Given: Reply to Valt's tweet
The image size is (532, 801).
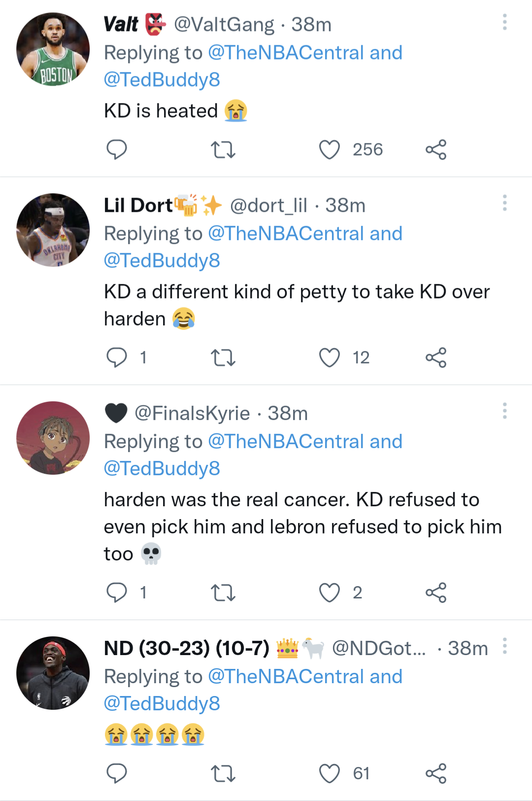Looking at the screenshot, I should point(117,150).
